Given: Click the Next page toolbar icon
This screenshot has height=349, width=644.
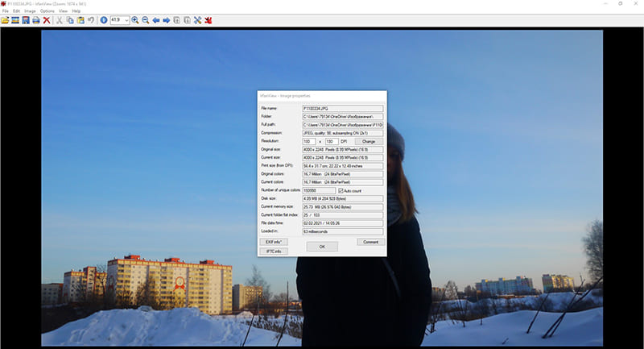Looking at the screenshot, I should 187,20.
